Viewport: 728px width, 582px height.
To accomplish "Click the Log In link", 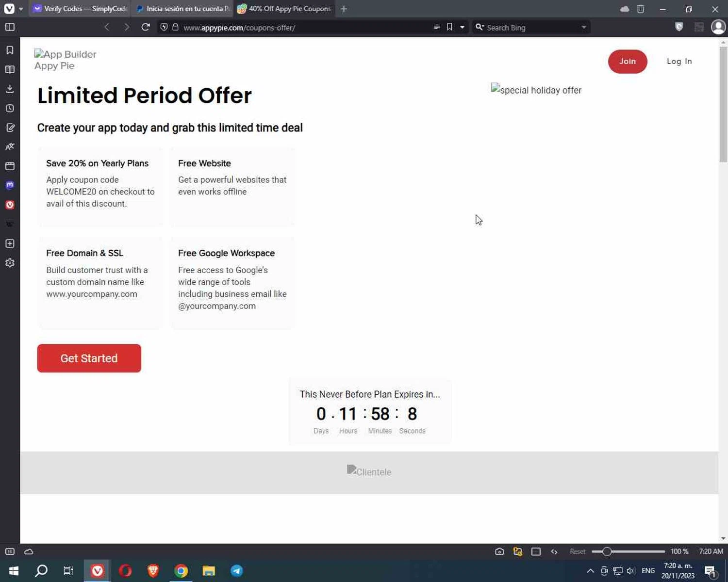I will pyautogui.click(x=679, y=62).
